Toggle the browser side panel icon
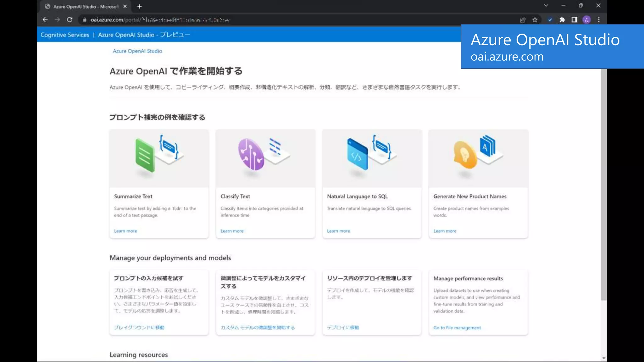This screenshot has height=362, width=644. [x=574, y=20]
